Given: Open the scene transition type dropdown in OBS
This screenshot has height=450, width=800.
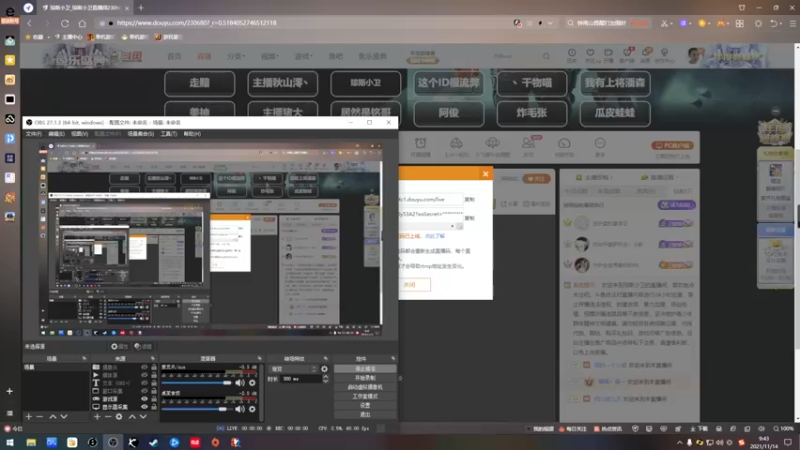Looking at the screenshot, I should click(294, 369).
